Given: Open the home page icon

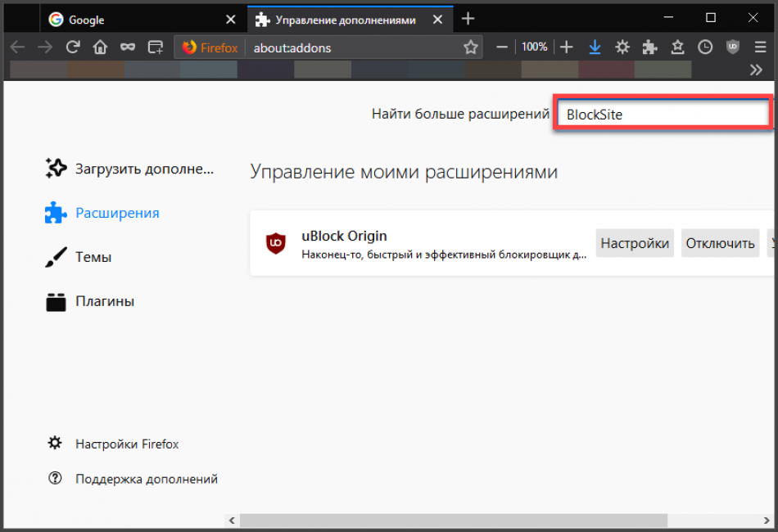Looking at the screenshot, I should point(100,47).
